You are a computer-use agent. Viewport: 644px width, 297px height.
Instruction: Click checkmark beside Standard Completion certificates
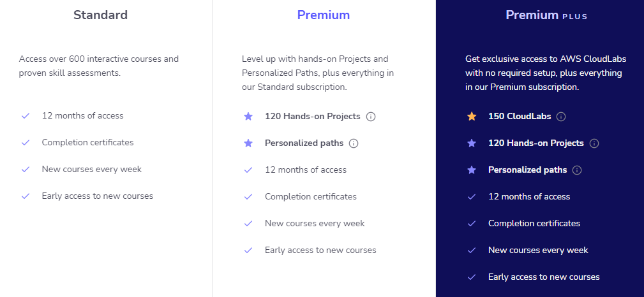pos(26,143)
